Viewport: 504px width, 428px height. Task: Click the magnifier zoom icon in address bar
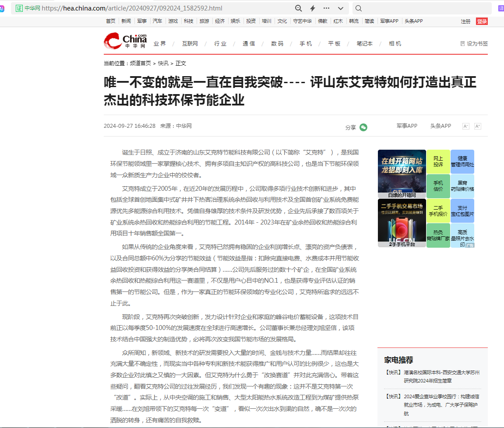click(298, 8)
